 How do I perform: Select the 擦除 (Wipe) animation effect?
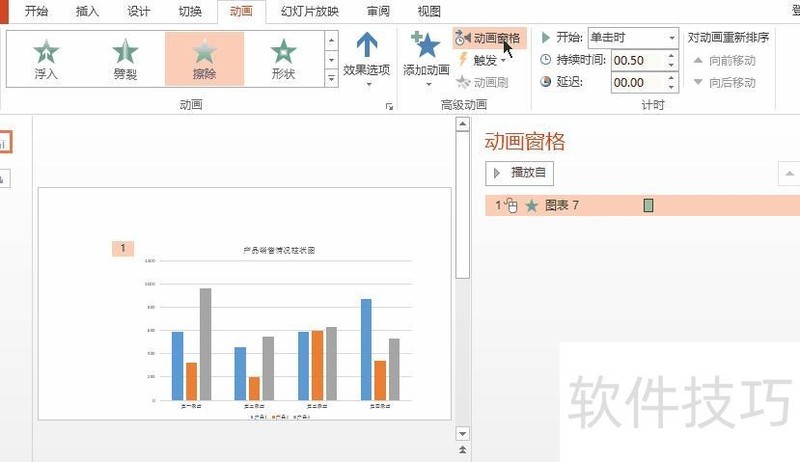pyautogui.click(x=204, y=59)
